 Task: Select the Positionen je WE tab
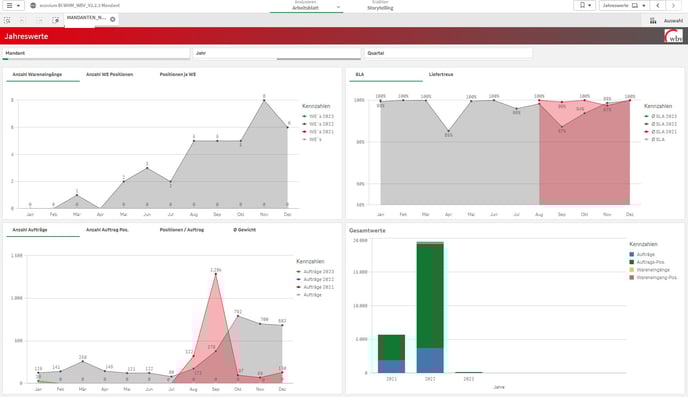(178, 75)
